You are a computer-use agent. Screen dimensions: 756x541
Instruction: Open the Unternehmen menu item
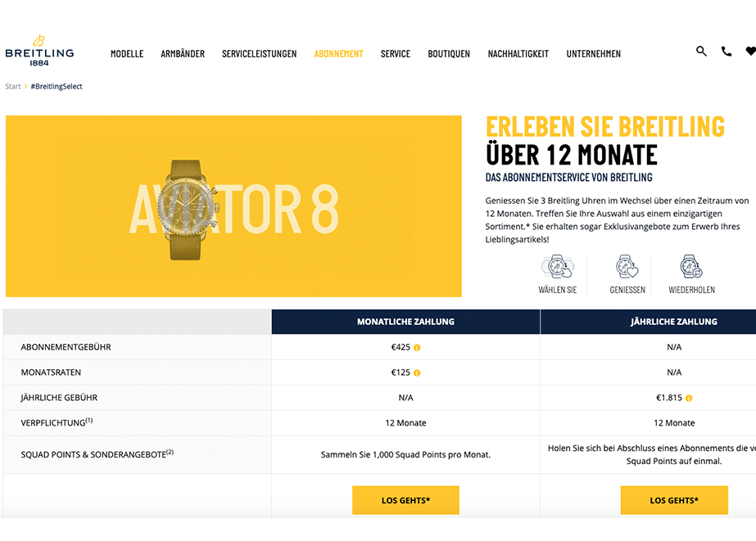pyautogui.click(x=594, y=54)
